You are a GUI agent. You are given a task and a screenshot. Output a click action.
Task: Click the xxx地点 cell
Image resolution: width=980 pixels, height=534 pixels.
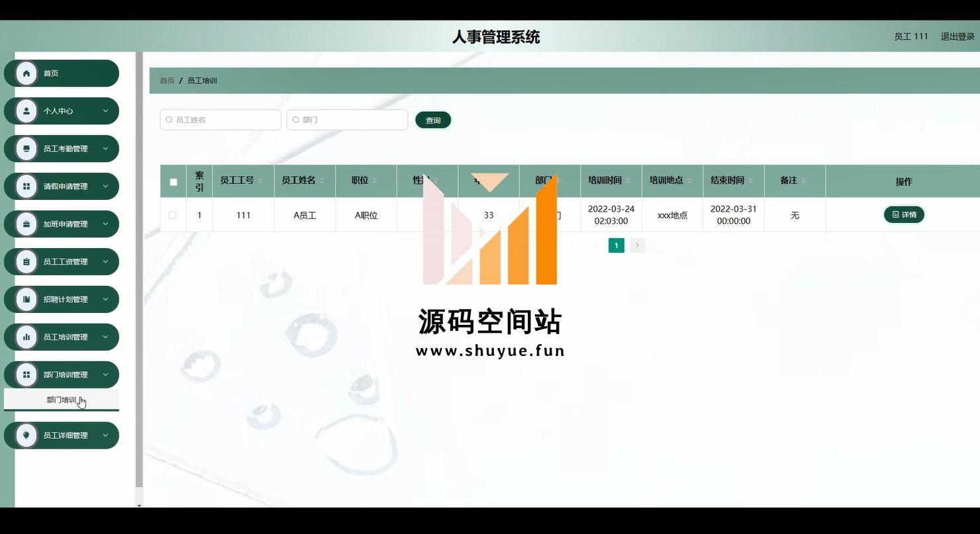[672, 216]
